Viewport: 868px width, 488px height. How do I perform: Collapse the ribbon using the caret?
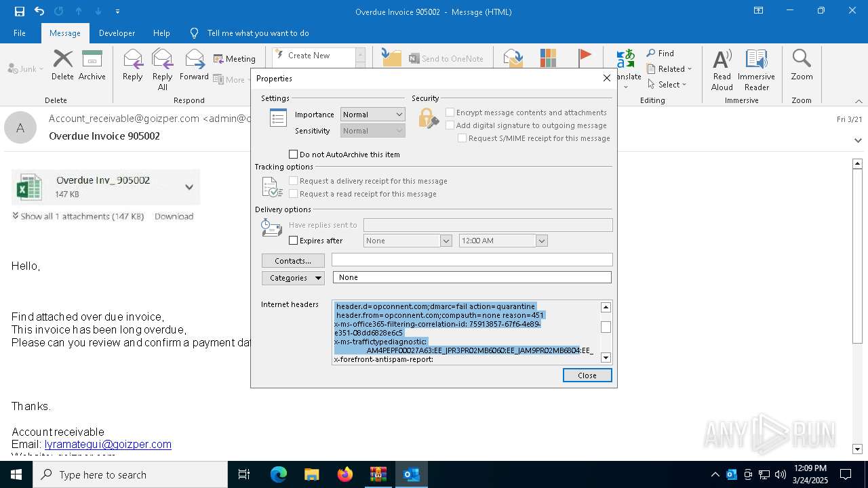(858, 101)
